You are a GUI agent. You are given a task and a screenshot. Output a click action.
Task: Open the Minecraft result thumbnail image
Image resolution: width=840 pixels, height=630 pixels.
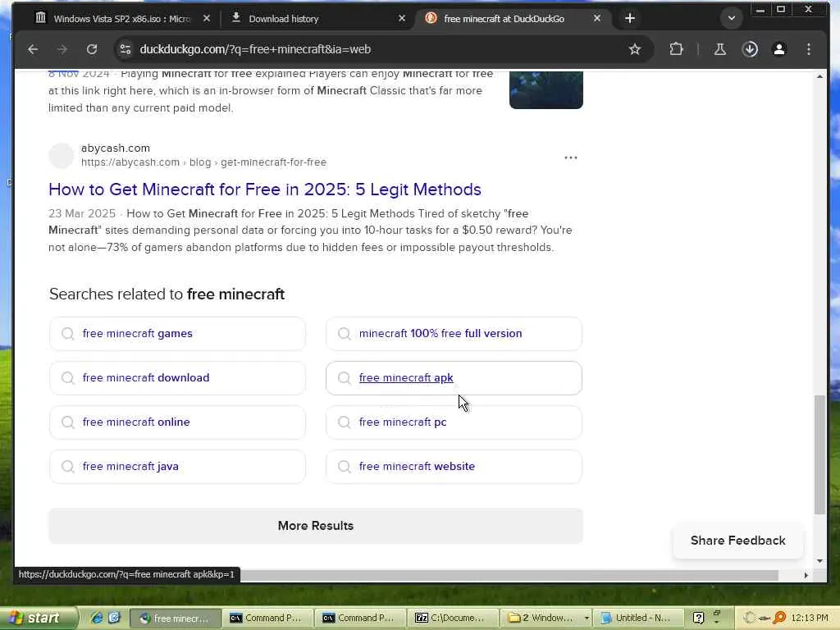pos(546,89)
